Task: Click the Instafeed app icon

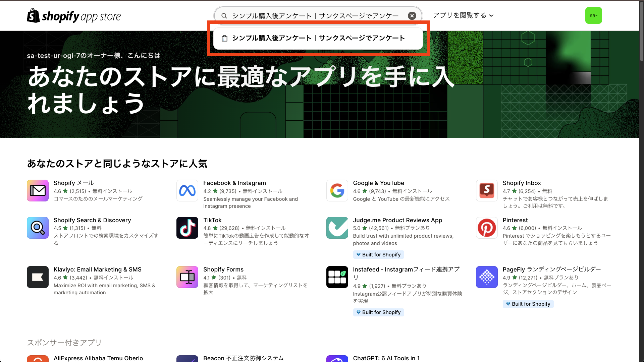Action: point(337,277)
